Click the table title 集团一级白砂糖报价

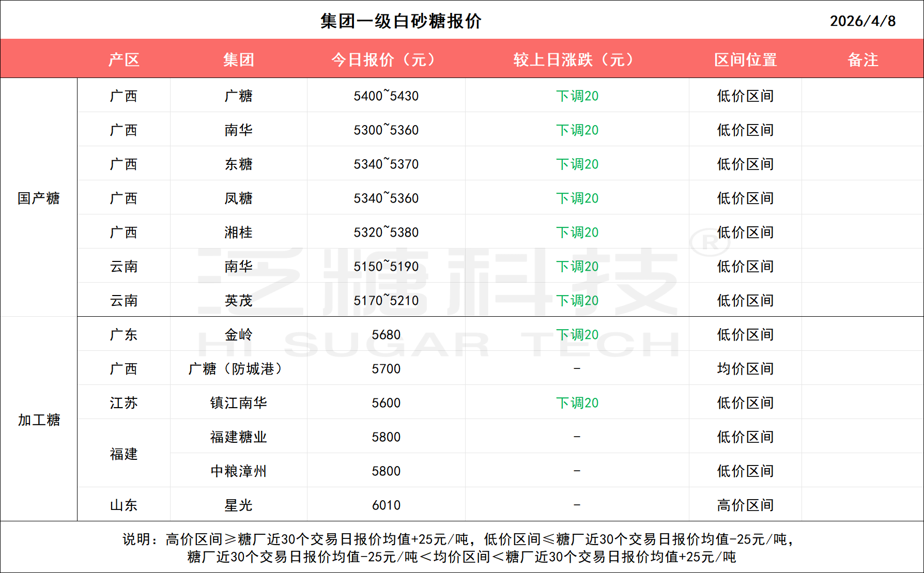(x=401, y=21)
